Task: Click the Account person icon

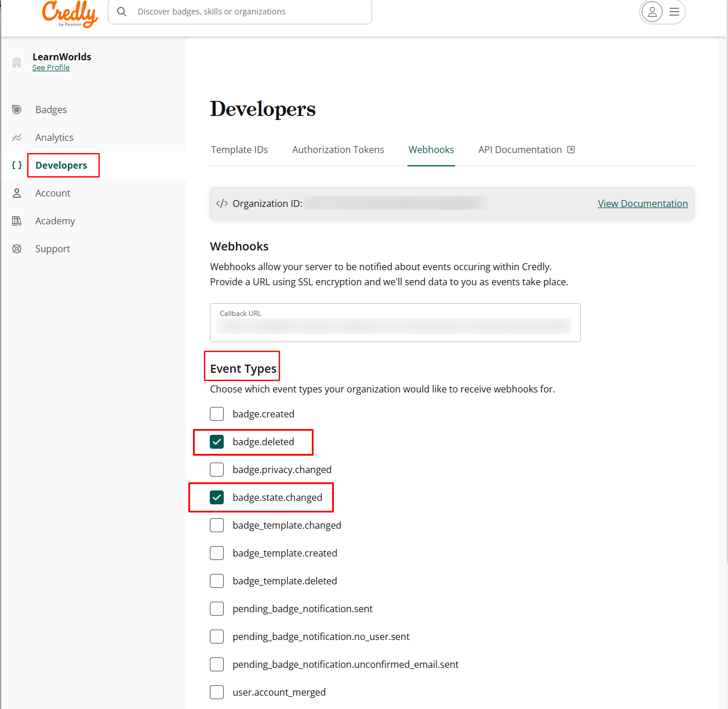Action: [17, 193]
